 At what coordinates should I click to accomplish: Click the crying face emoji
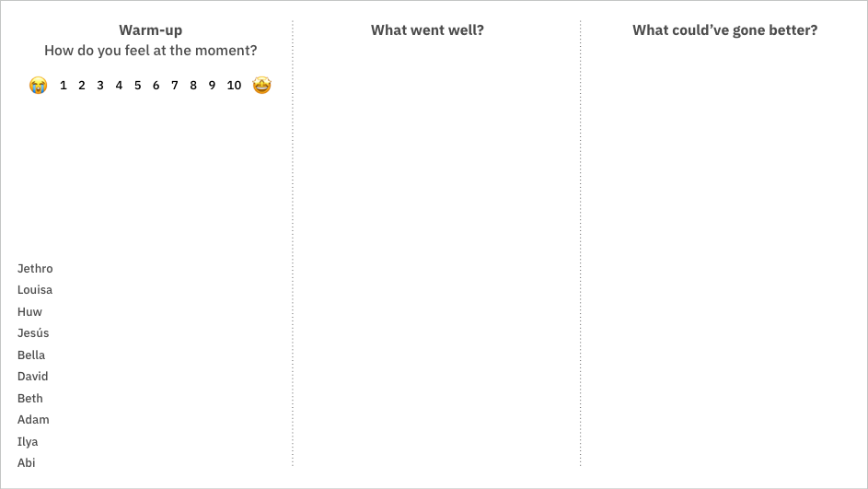tap(38, 86)
